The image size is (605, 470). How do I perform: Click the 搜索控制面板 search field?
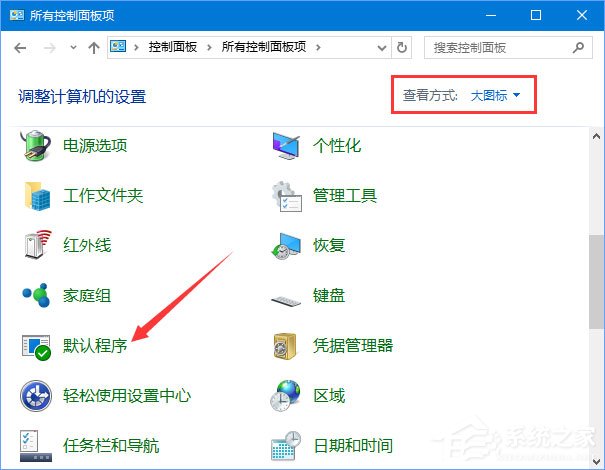pos(496,47)
